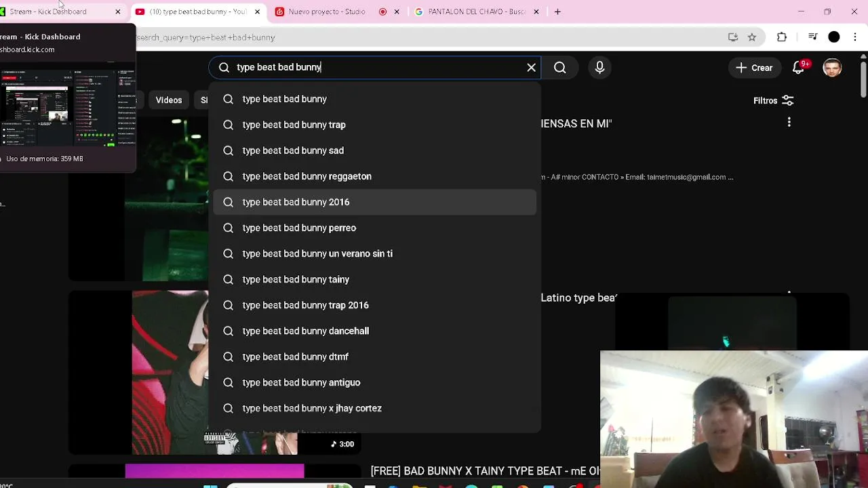Choose 'type beat bad bunny x jhay cortez'
The height and width of the screenshot is (488, 868).
374,408
